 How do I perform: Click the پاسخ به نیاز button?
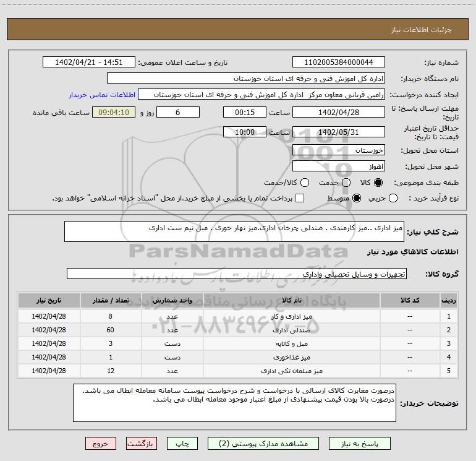pyautogui.click(x=359, y=444)
